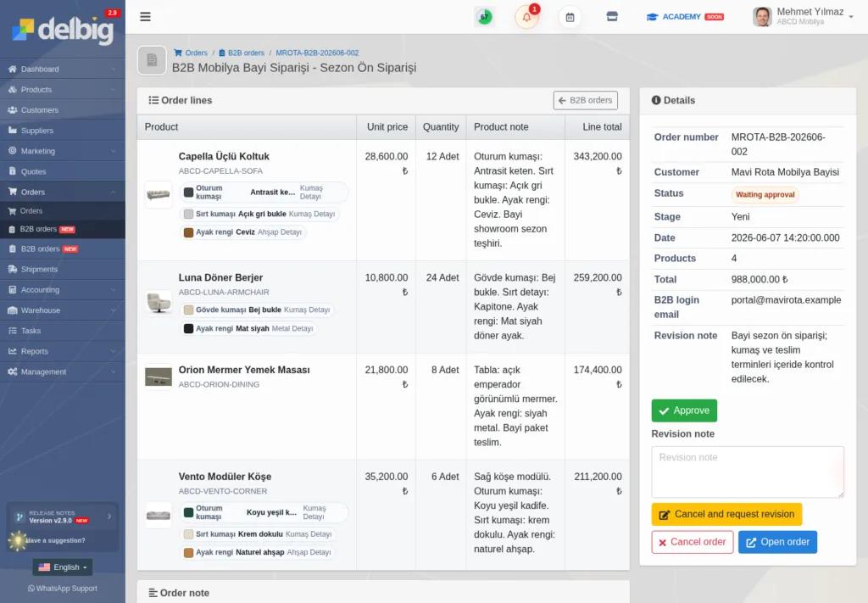Click the green progress circle icon
The image size is (868, 603).
[x=484, y=17]
